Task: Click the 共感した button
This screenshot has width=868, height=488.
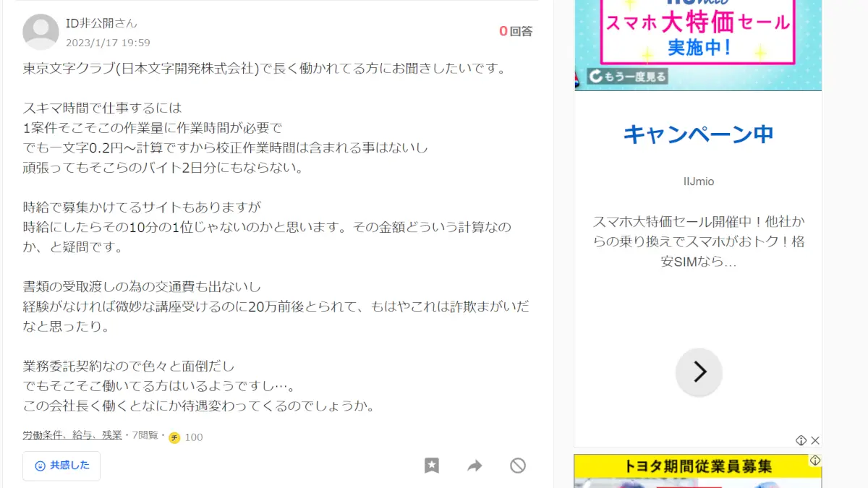Action: 61,466
